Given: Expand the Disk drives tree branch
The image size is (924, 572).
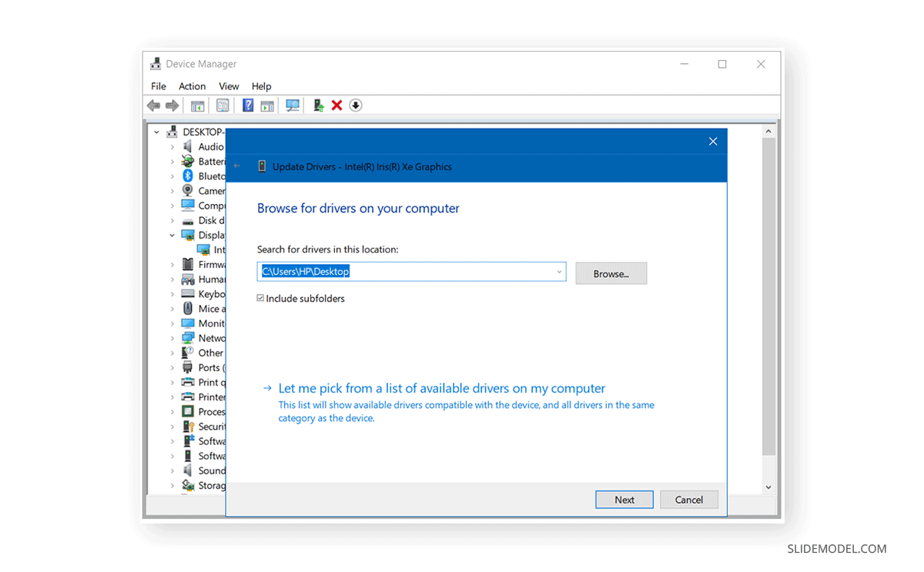Looking at the screenshot, I should 172,220.
